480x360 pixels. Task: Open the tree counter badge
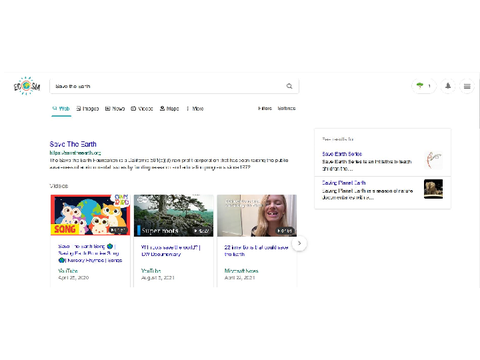(x=423, y=86)
